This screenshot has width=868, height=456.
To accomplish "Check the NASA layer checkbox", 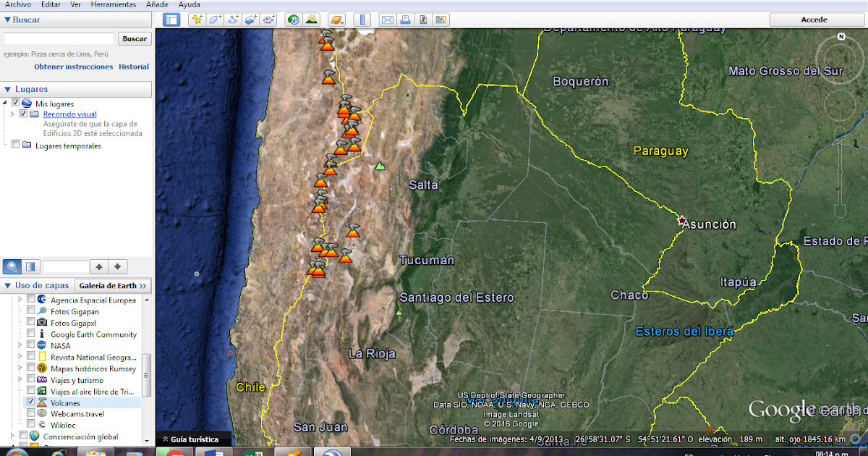I will point(30,345).
